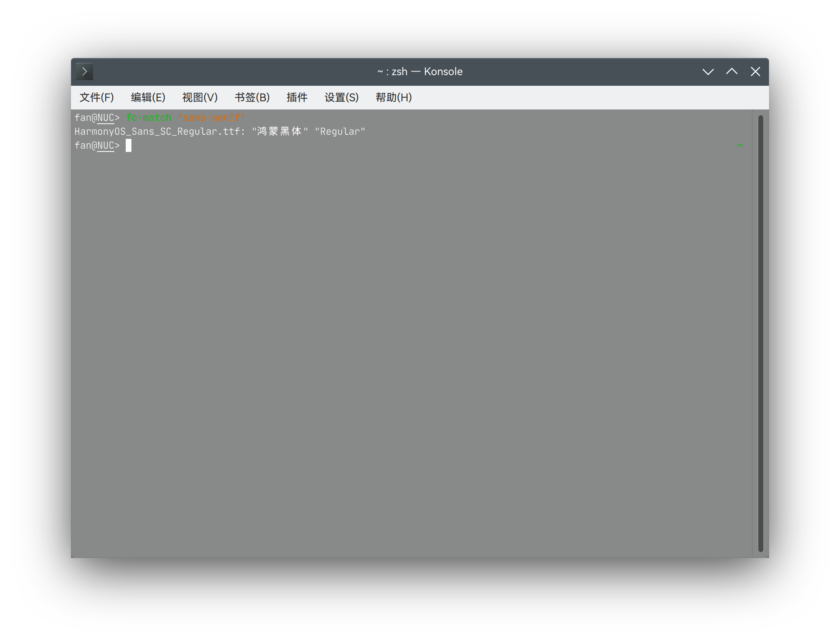Open the 设置(S) menu
Image resolution: width=840 pixels, height=642 pixels.
pyautogui.click(x=342, y=98)
